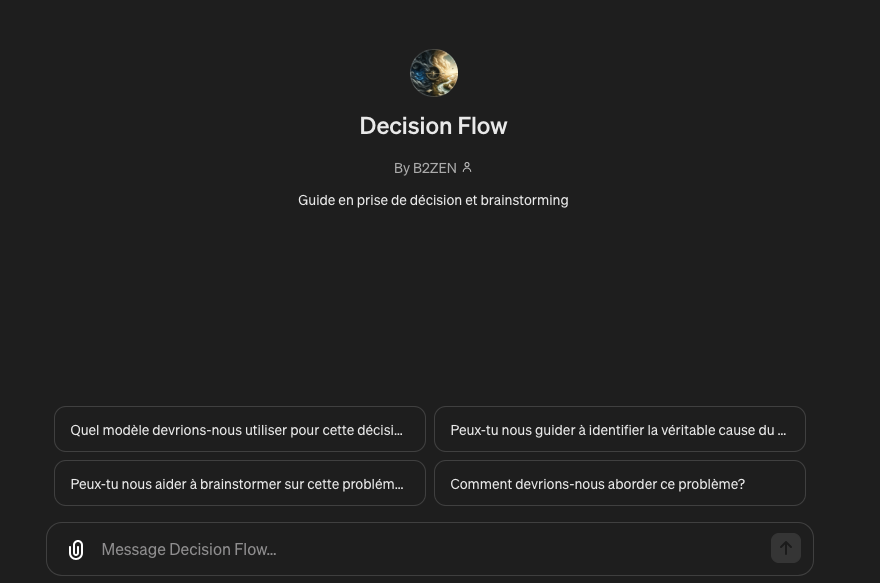The image size is (880, 583).
Task: Pick the "Comment devrions-nous aborder ce problème?" prompt
Action: click(620, 484)
